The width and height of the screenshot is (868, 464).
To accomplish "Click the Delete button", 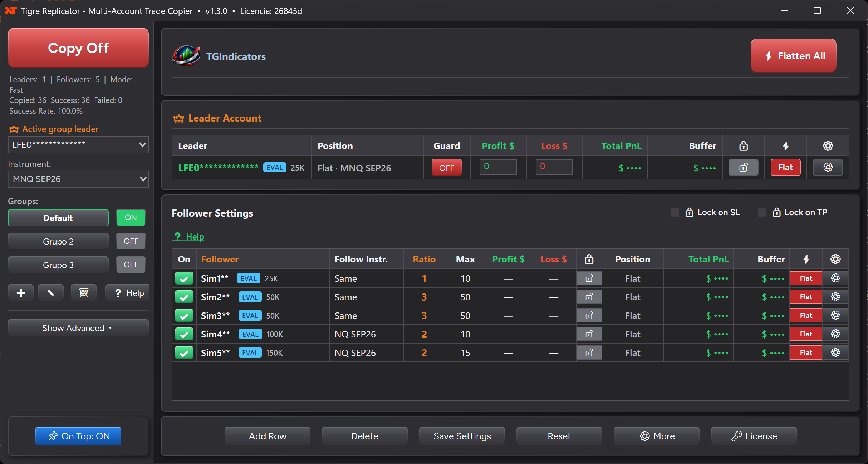I will pos(365,436).
